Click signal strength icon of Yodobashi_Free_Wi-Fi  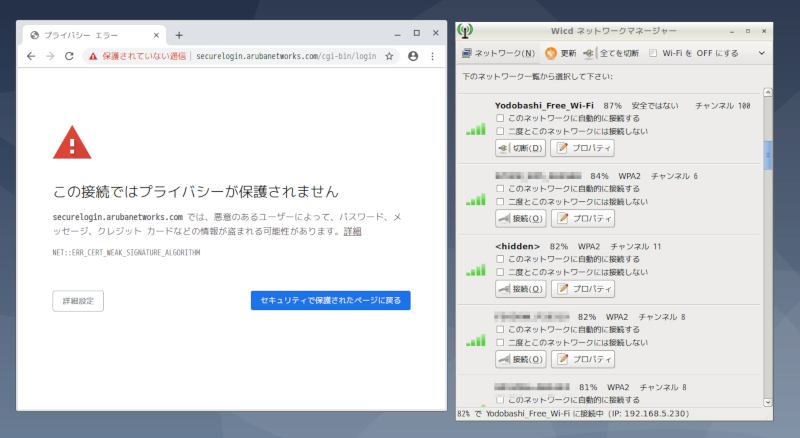[476, 129]
